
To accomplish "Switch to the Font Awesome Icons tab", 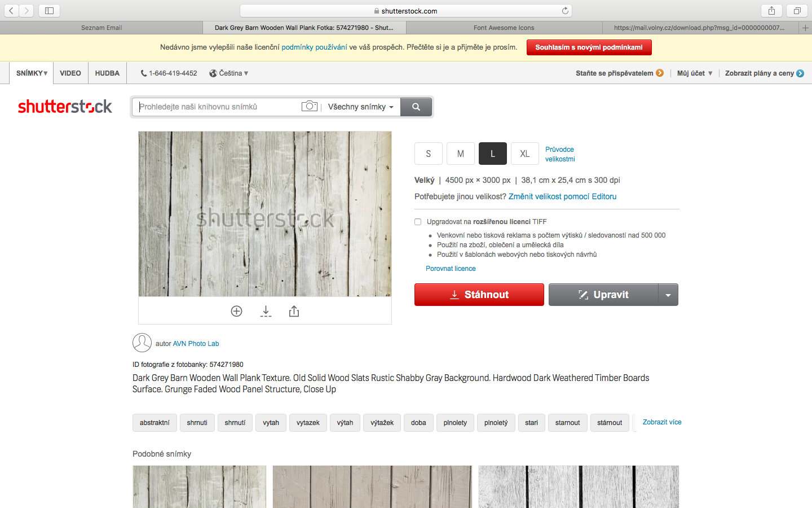I will pos(504,28).
